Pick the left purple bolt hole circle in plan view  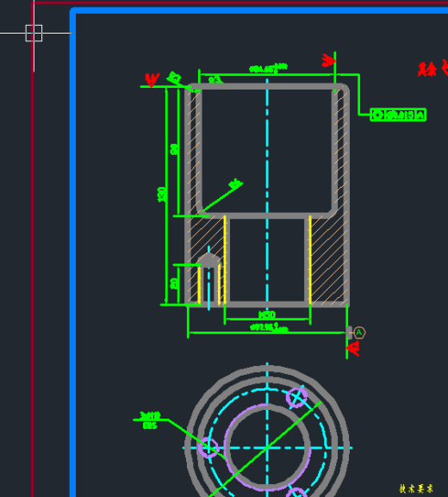(208, 448)
